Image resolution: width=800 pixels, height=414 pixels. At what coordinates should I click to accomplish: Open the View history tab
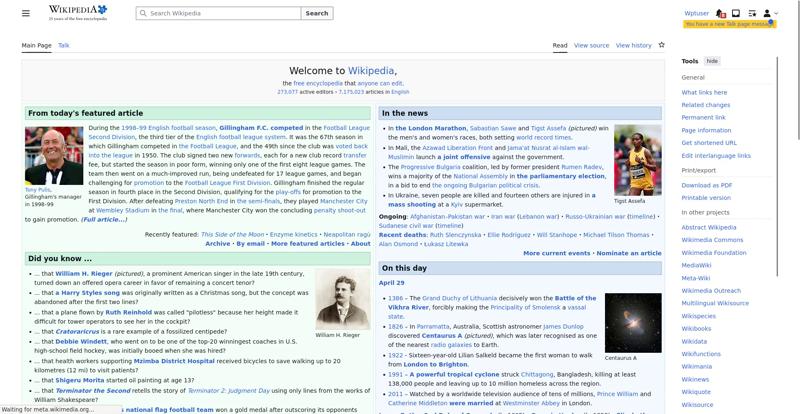point(633,45)
